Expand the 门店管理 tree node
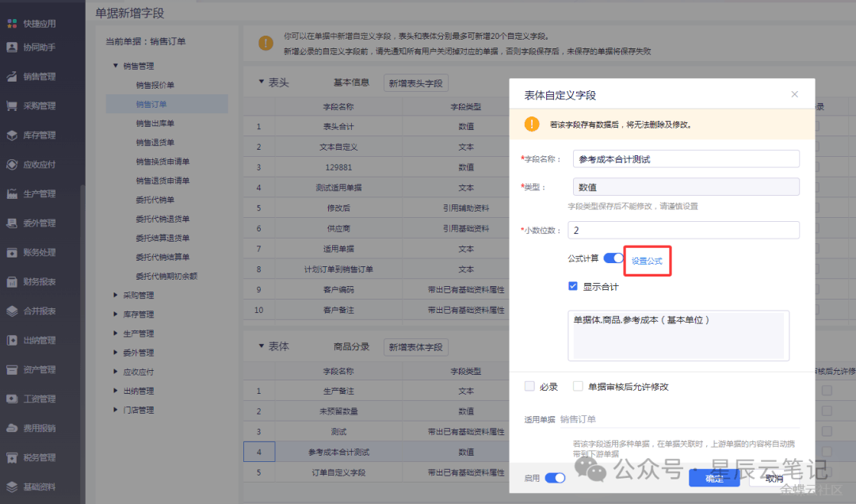Screen dimensions: 856x504 pos(116,410)
